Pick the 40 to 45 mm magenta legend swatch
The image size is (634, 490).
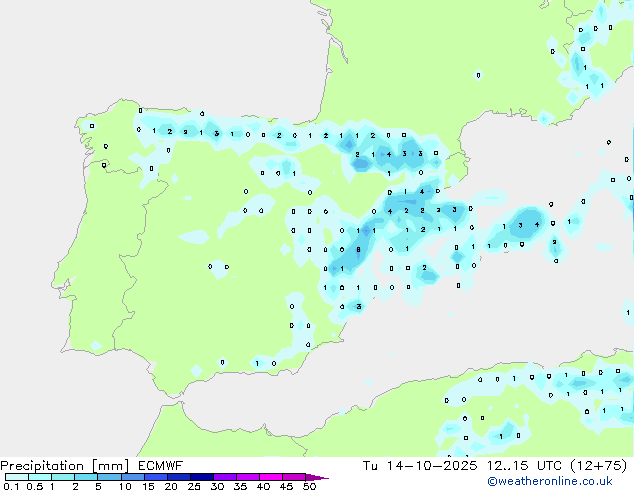[x=271, y=477]
